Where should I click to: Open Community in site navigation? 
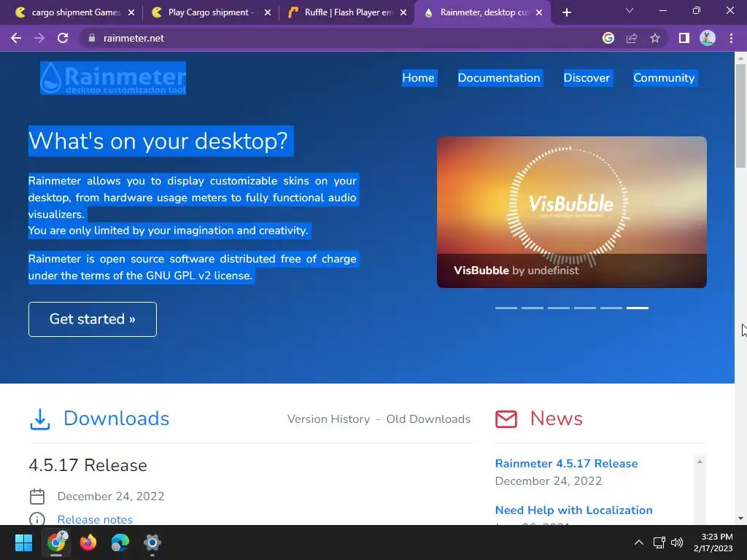point(664,78)
